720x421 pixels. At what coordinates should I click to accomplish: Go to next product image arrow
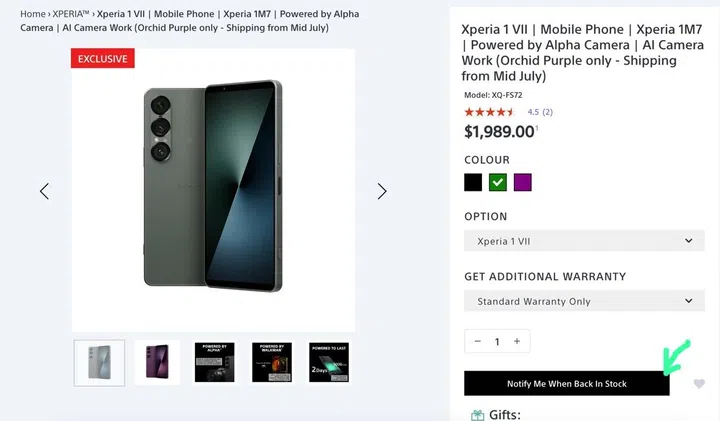click(x=382, y=191)
